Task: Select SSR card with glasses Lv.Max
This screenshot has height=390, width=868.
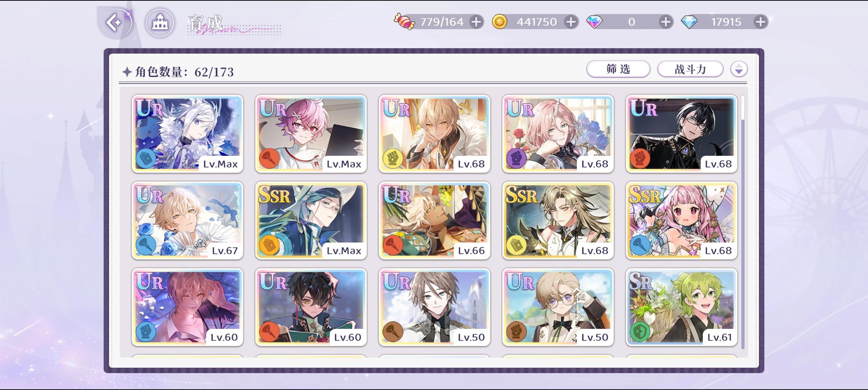Action: [x=311, y=221]
